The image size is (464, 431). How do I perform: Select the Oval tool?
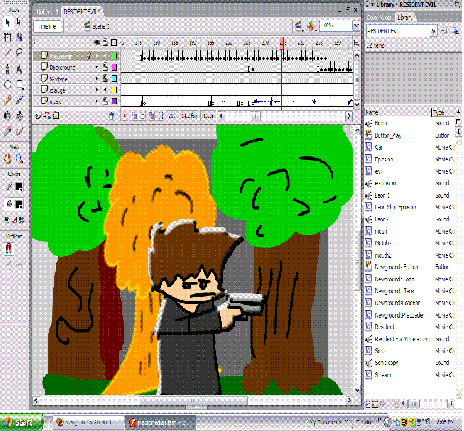click(x=8, y=84)
